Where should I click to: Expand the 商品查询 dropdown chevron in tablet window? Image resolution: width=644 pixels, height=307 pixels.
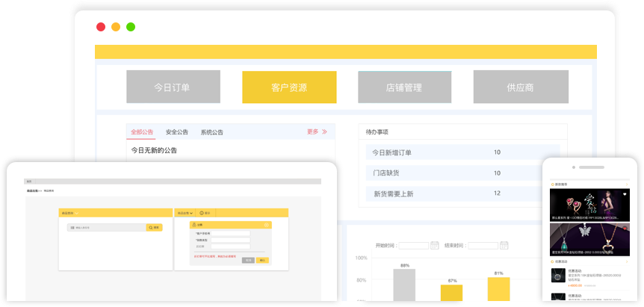[x=77, y=213]
